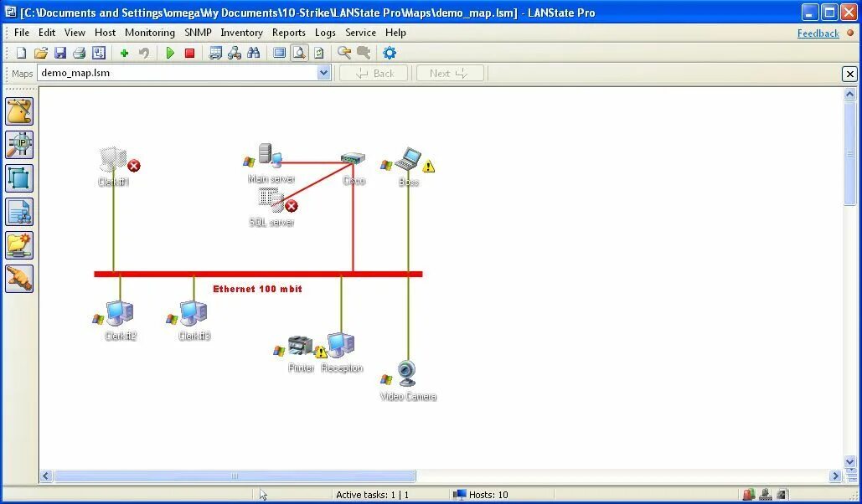Click the red-green alarm light status icon
The width and height of the screenshot is (862, 504).
pyautogui.click(x=748, y=495)
